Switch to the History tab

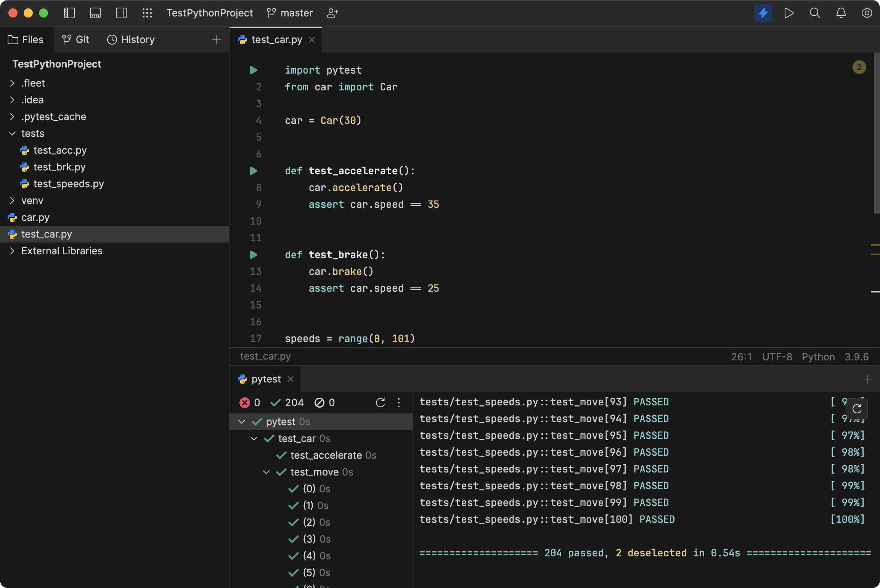pos(131,39)
